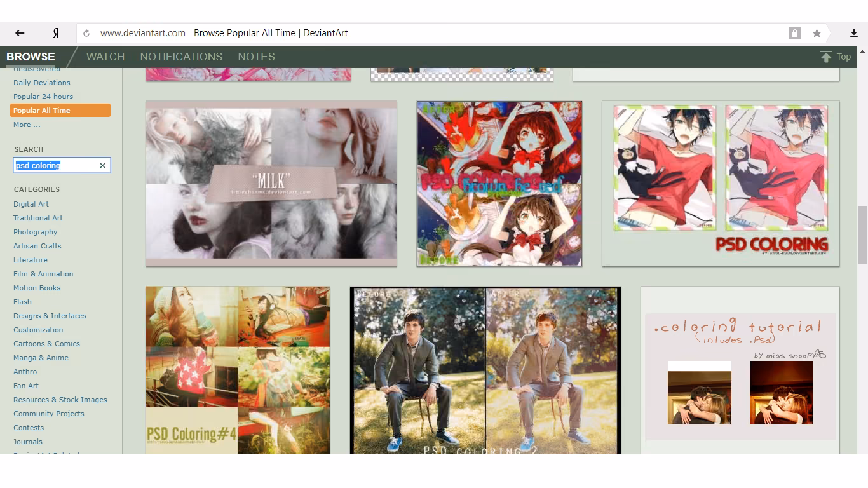Image resolution: width=868 pixels, height=488 pixels.
Task: Browse Resources & Stock Images category
Action: coord(60,400)
